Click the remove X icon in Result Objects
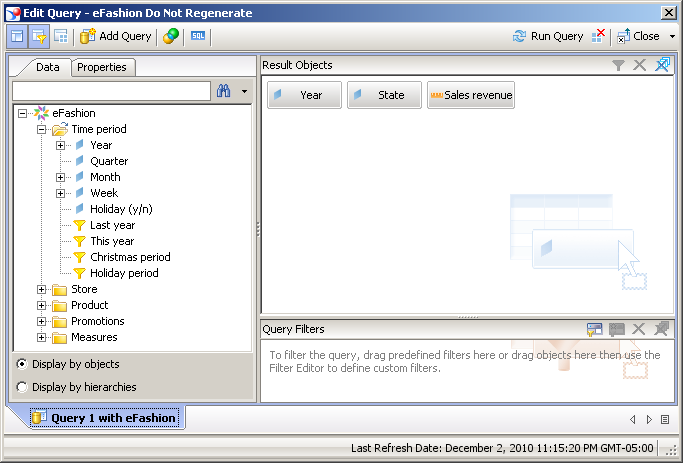Image resolution: width=683 pixels, height=463 pixels. click(x=639, y=65)
